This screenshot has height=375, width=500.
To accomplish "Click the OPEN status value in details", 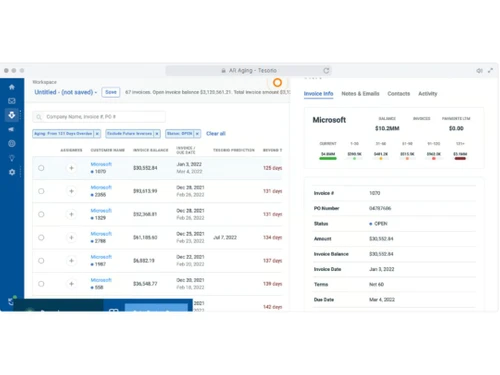I will pos(378,224).
